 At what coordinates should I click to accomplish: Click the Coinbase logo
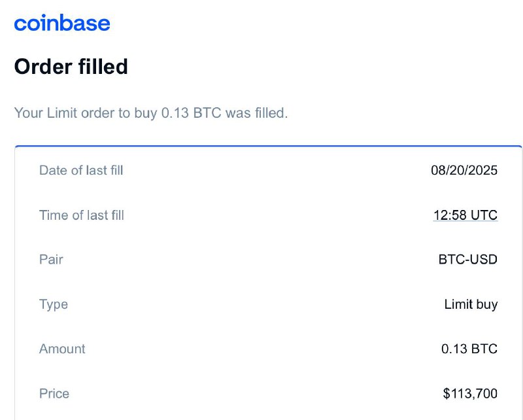[62, 23]
